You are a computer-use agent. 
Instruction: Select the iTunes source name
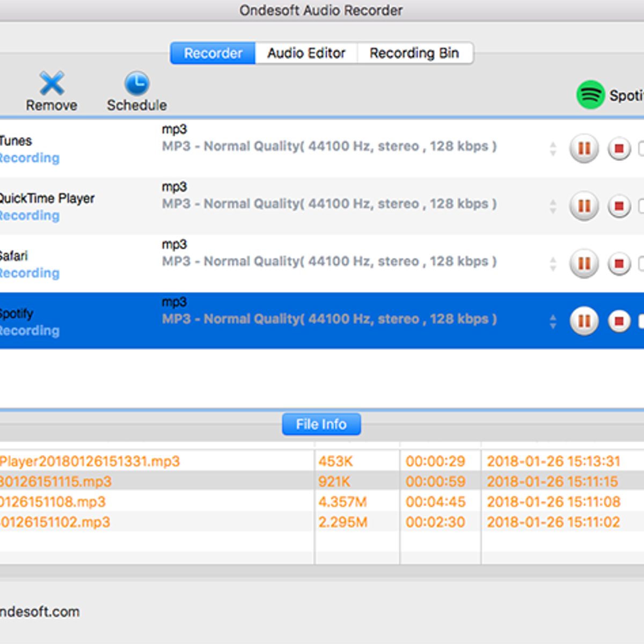(16, 141)
